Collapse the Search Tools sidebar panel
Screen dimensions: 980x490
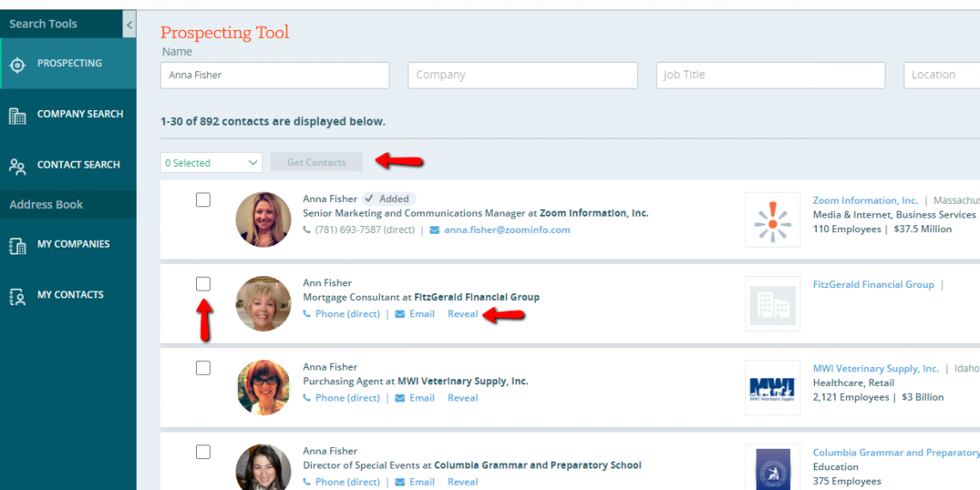pyautogui.click(x=130, y=24)
